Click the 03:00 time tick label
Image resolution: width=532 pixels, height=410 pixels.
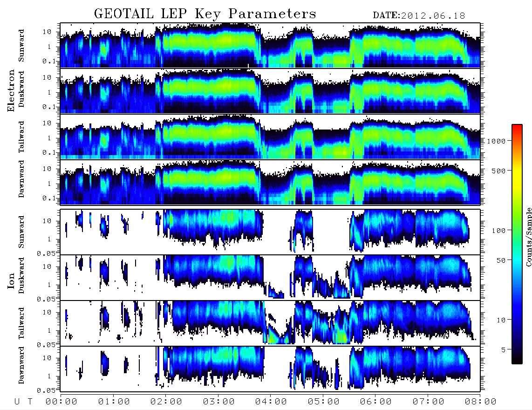[219, 402]
